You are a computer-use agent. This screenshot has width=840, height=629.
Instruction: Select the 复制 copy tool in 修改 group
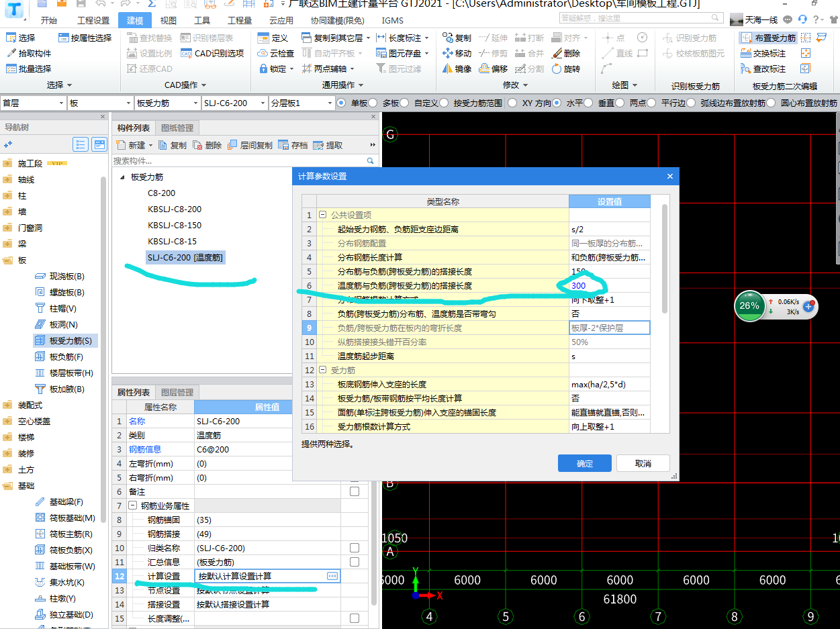tap(457, 38)
